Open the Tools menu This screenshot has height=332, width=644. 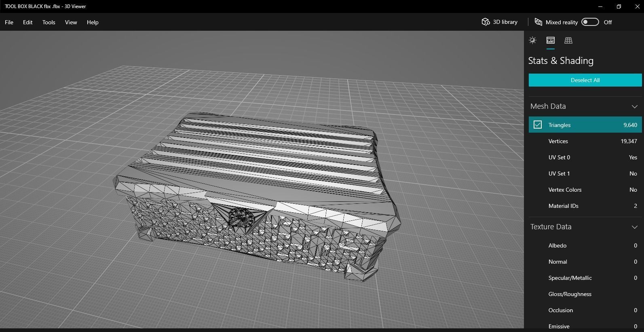(x=49, y=22)
